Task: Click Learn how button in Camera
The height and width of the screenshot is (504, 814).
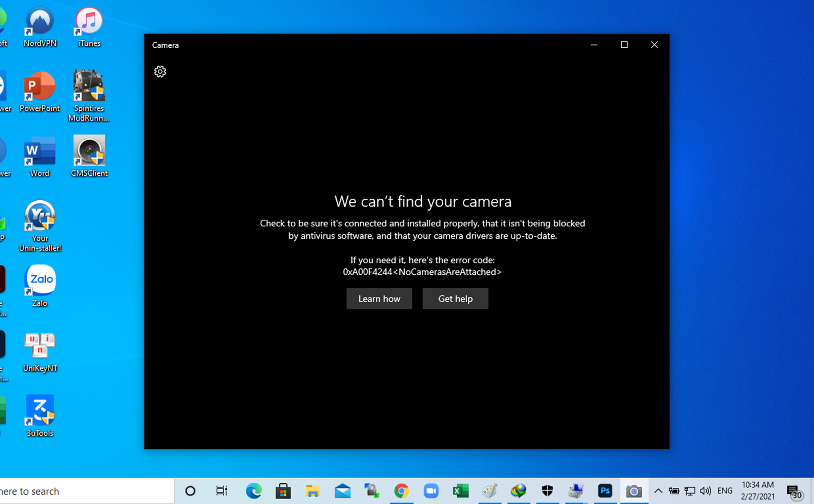Action: pyautogui.click(x=380, y=298)
